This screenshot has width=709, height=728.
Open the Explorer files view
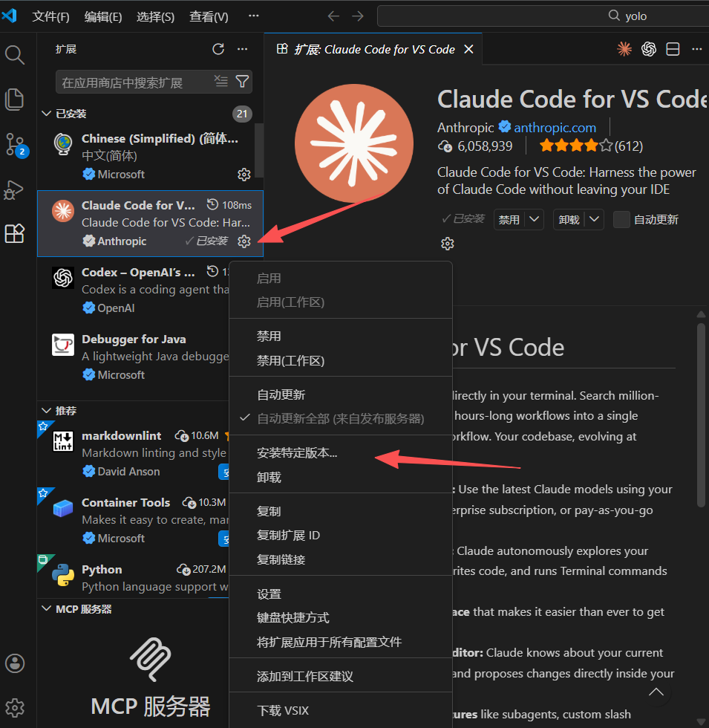point(14,100)
